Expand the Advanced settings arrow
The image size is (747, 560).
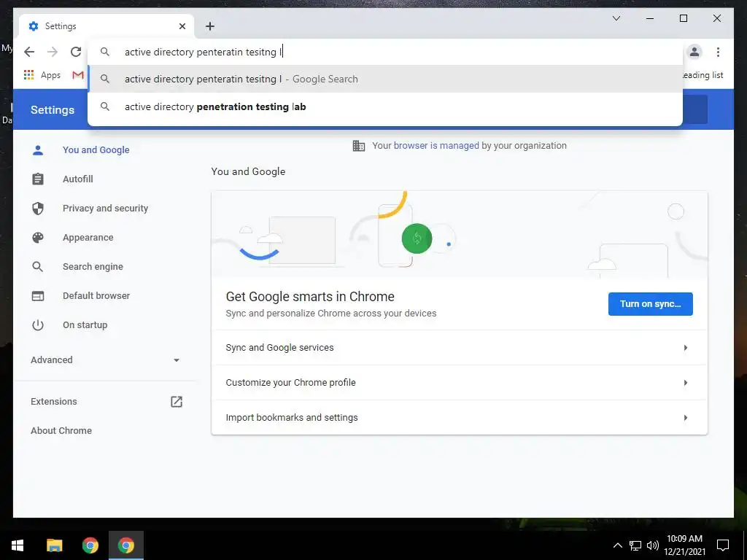click(177, 360)
